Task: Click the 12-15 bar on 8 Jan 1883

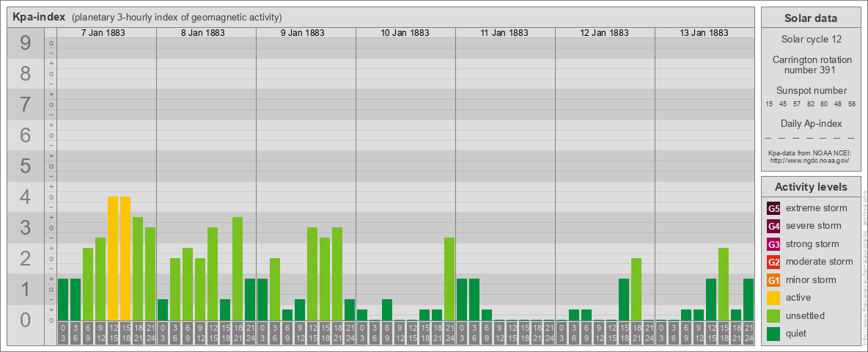Action: point(213,274)
